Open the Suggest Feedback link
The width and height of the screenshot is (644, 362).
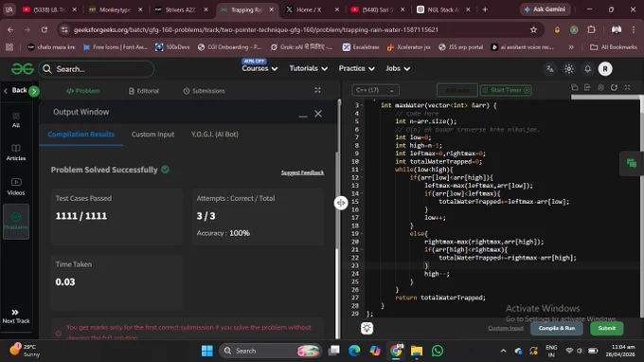(302, 172)
